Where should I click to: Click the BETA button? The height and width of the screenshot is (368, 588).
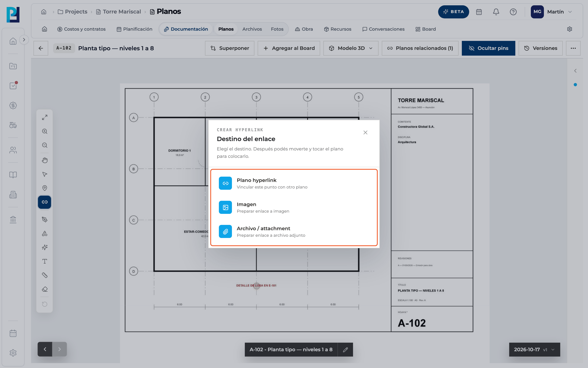[x=453, y=12]
